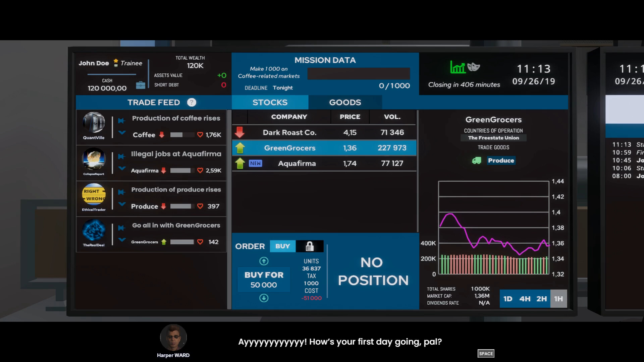Open the question mark help tooltip

[x=191, y=102]
